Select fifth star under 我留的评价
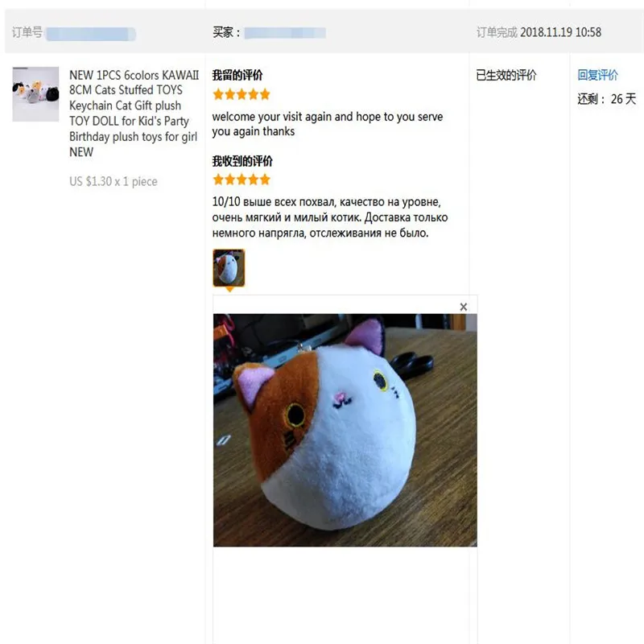This screenshot has height=644, width=644. (x=265, y=94)
